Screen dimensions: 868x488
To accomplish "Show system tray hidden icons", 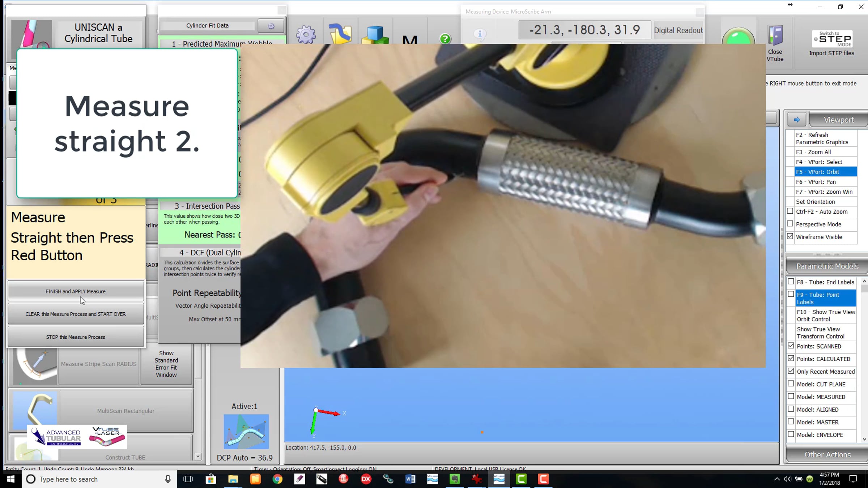I will coord(777,479).
